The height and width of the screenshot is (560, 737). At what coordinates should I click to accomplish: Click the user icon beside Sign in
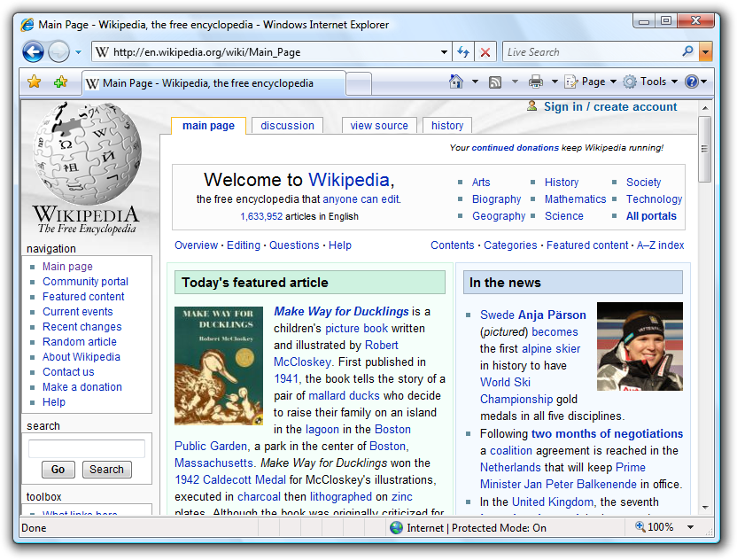pyautogui.click(x=531, y=105)
